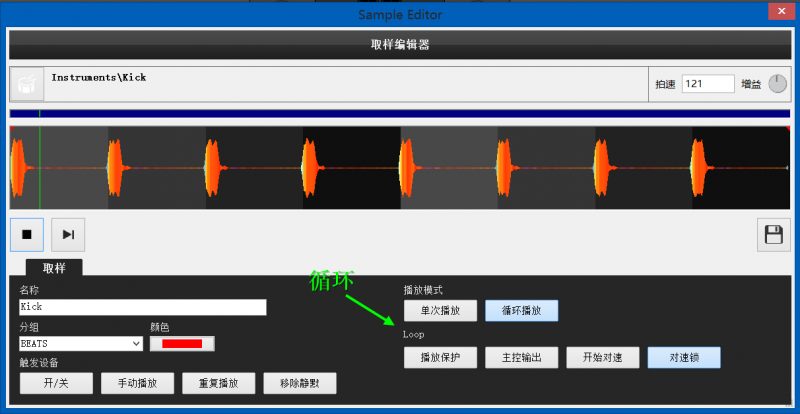Adjust the 增益 gain knob
The height and width of the screenshot is (414, 800).
(778, 84)
